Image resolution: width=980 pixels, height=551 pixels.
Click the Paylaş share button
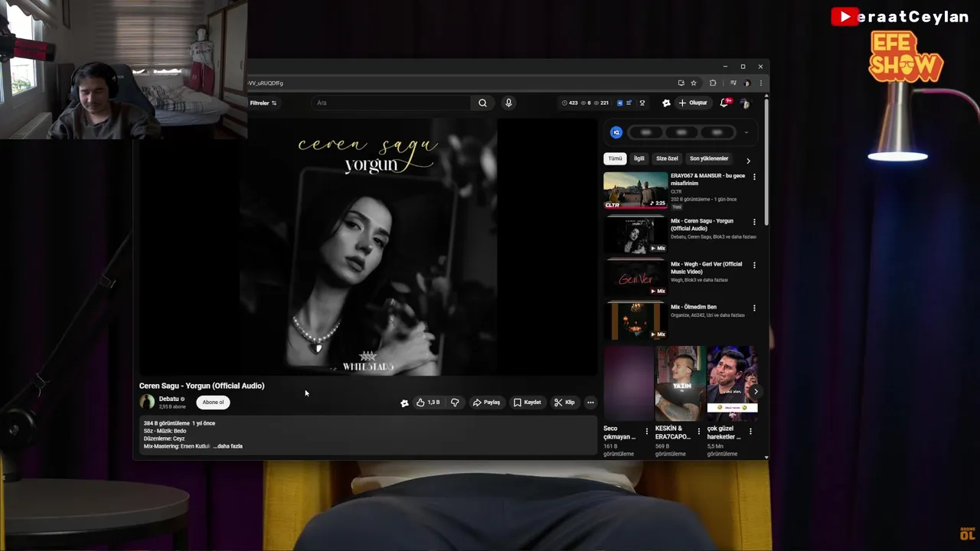click(x=486, y=403)
